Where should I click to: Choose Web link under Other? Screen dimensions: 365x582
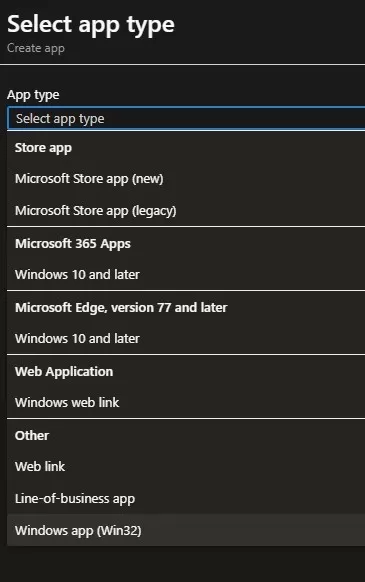pyautogui.click(x=186, y=467)
